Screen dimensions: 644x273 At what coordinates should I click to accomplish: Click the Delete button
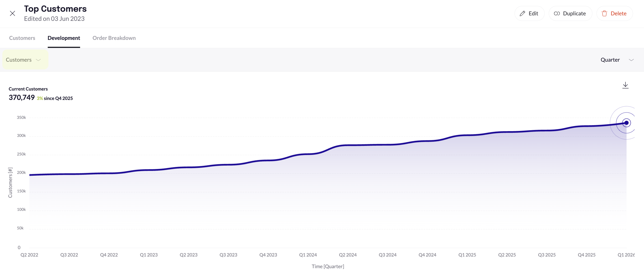click(614, 13)
